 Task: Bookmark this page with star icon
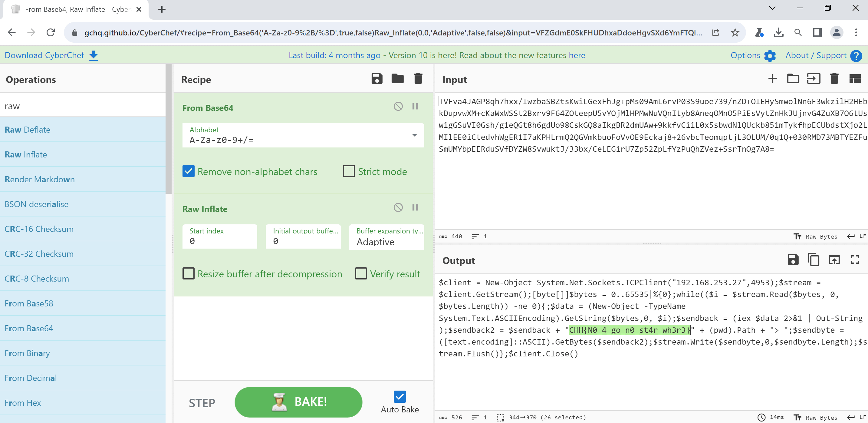735,32
